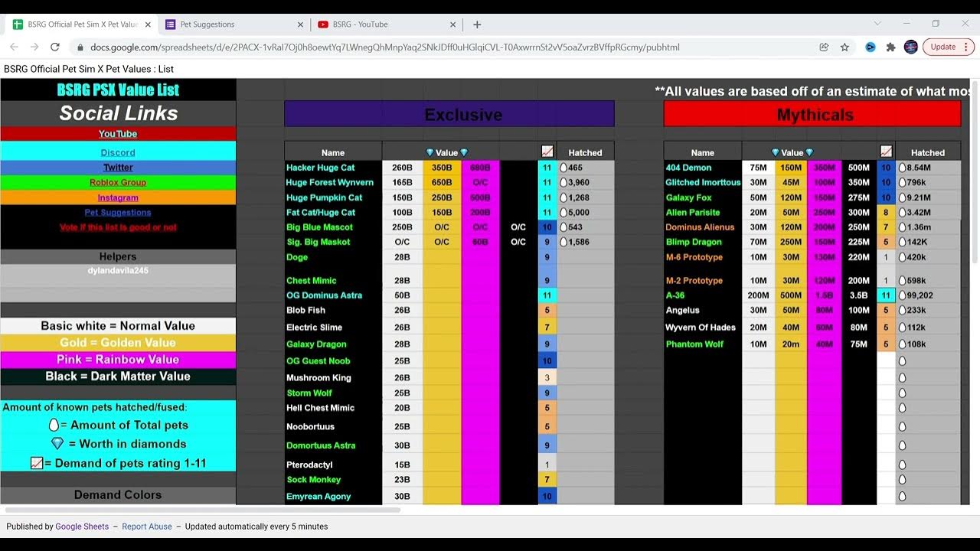This screenshot has width=980, height=551.
Task: Click the padlock site info icon
Action: (x=80, y=47)
